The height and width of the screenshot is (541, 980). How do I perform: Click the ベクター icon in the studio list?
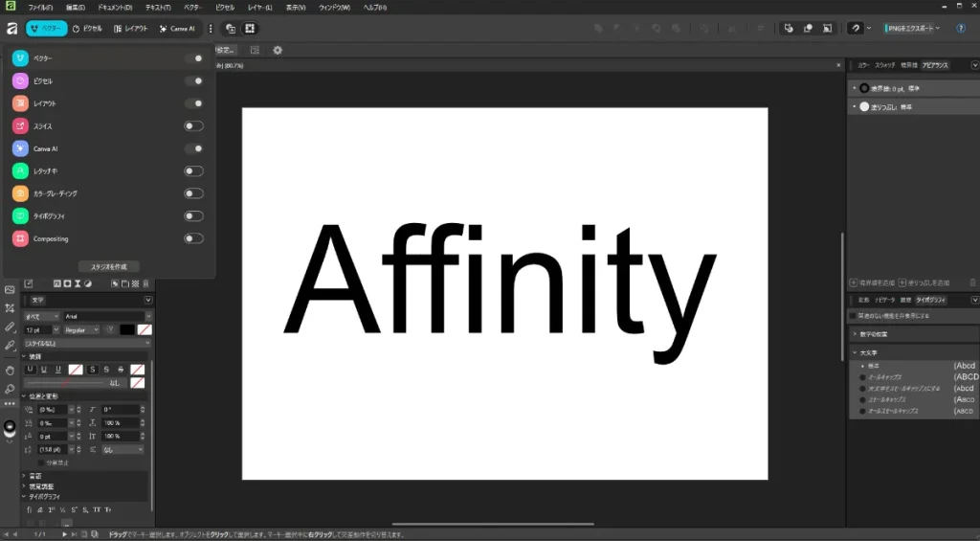(21, 58)
